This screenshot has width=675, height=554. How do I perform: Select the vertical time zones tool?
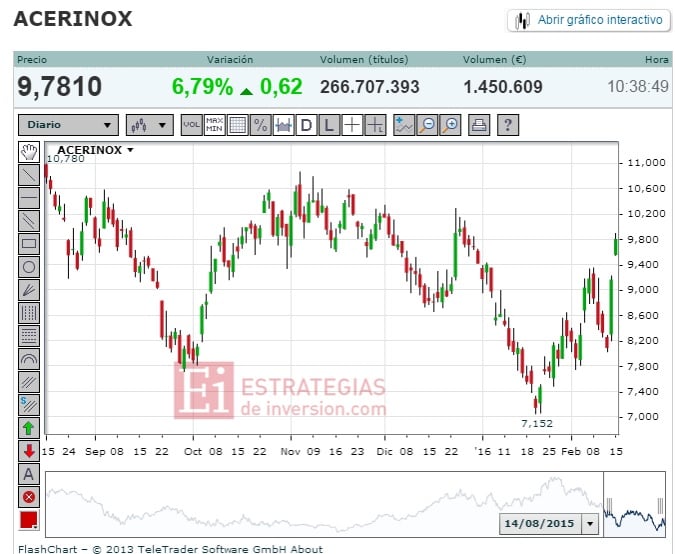coord(29,313)
